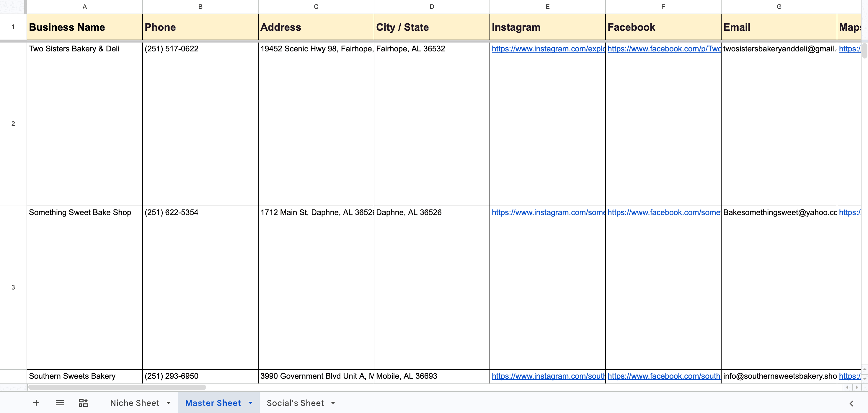Select column D header
The width and height of the screenshot is (868, 413).
tap(432, 7)
